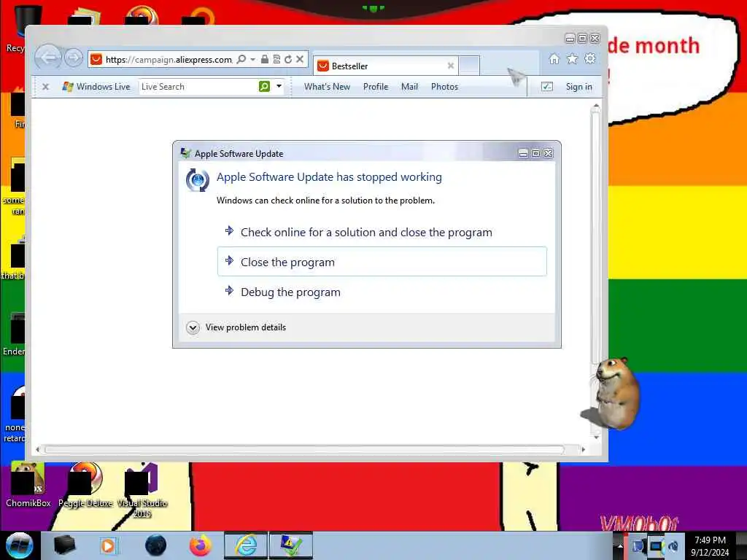Click the compatibility view icon

click(276, 59)
